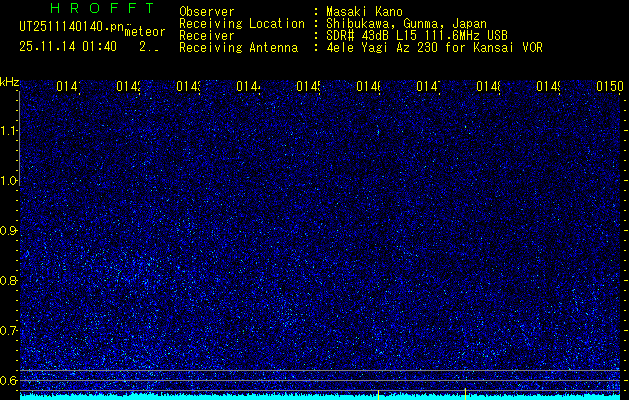Click 4ele Yagi Az 230 for Kansai VOR
The image size is (629, 400).
[434, 48]
